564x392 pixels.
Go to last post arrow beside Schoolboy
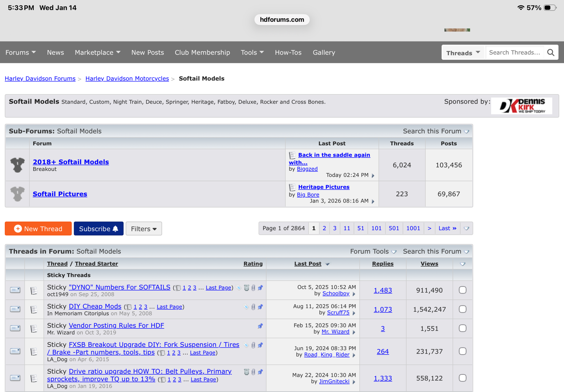pyautogui.click(x=354, y=294)
